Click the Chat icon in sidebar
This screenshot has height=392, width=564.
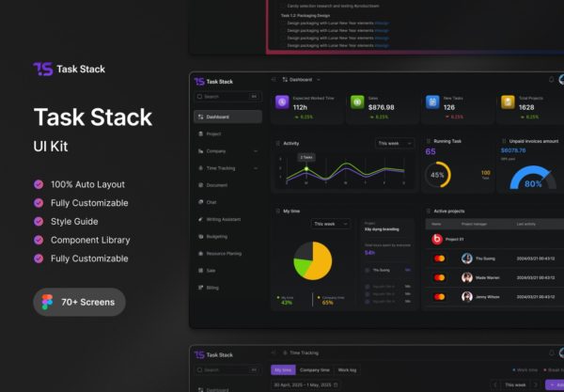(x=201, y=202)
